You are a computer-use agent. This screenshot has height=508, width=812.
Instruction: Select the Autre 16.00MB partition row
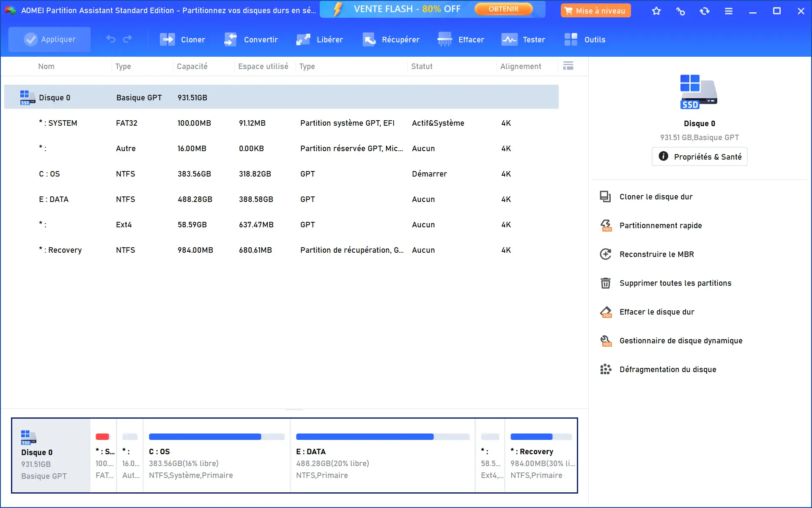pyautogui.click(x=281, y=148)
